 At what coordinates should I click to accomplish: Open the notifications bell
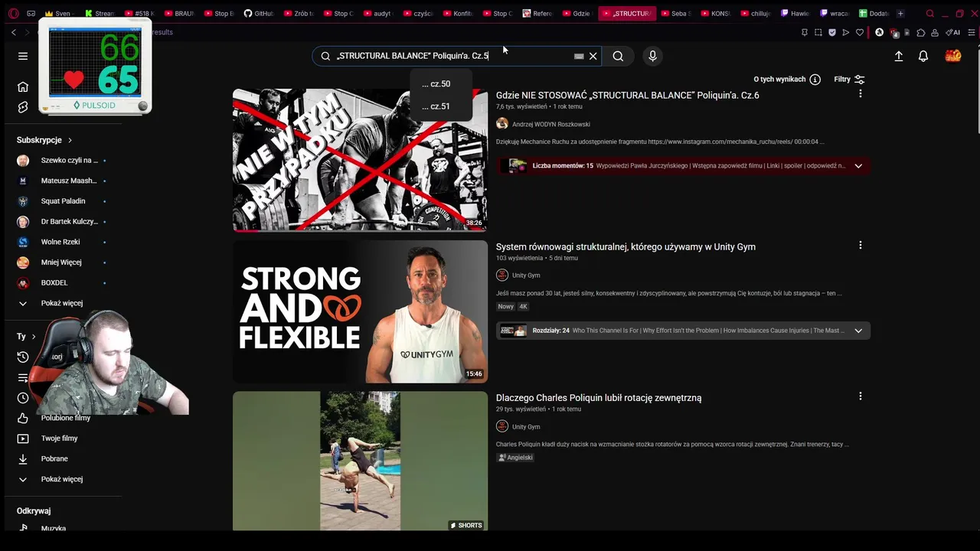[x=923, y=56]
